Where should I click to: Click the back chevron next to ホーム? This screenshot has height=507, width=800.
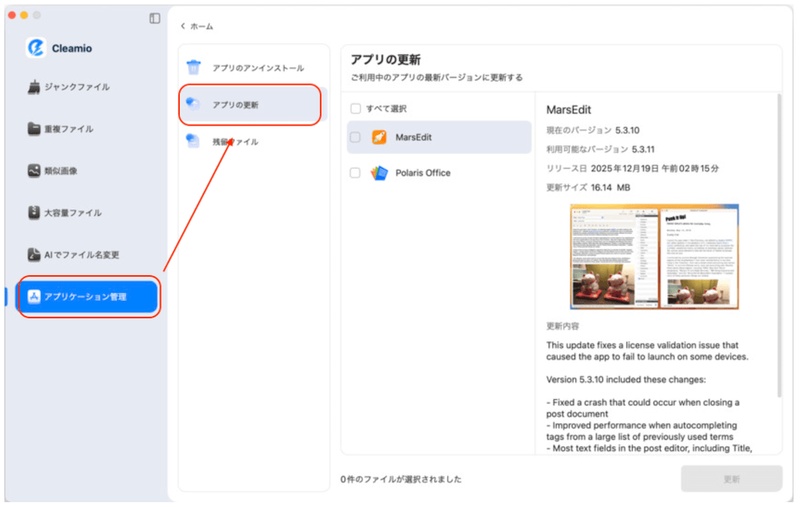point(183,26)
